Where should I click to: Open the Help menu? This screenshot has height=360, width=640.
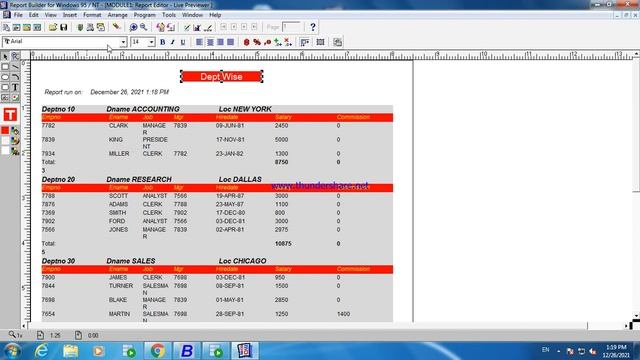(215, 15)
